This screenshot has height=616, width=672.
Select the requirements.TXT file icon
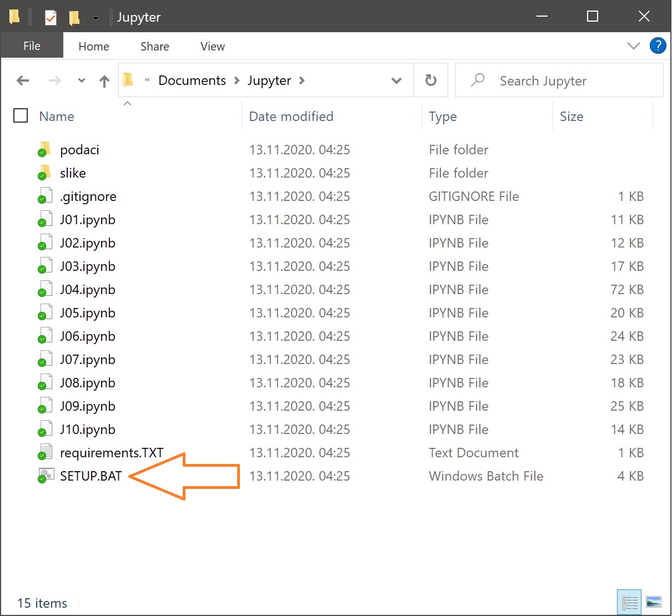[44, 452]
